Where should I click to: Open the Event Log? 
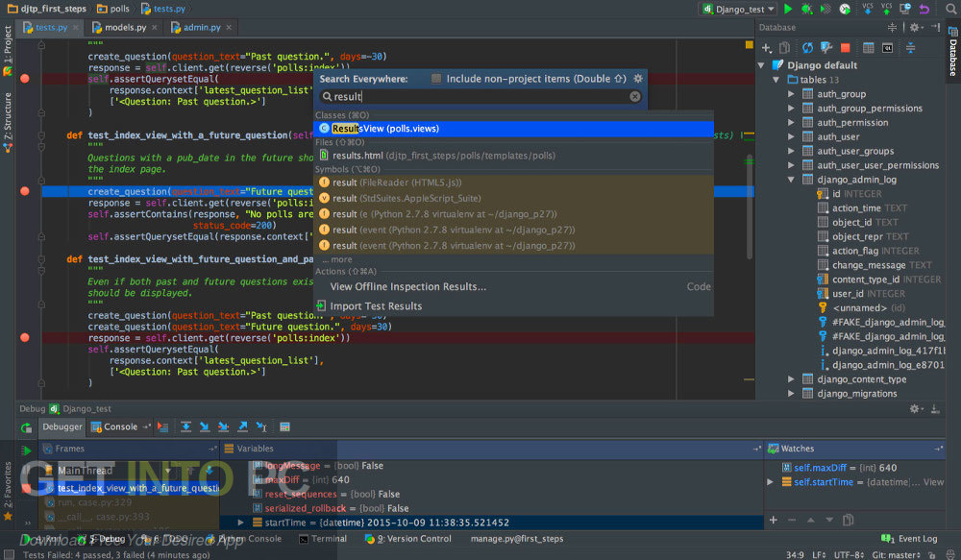[909, 539]
